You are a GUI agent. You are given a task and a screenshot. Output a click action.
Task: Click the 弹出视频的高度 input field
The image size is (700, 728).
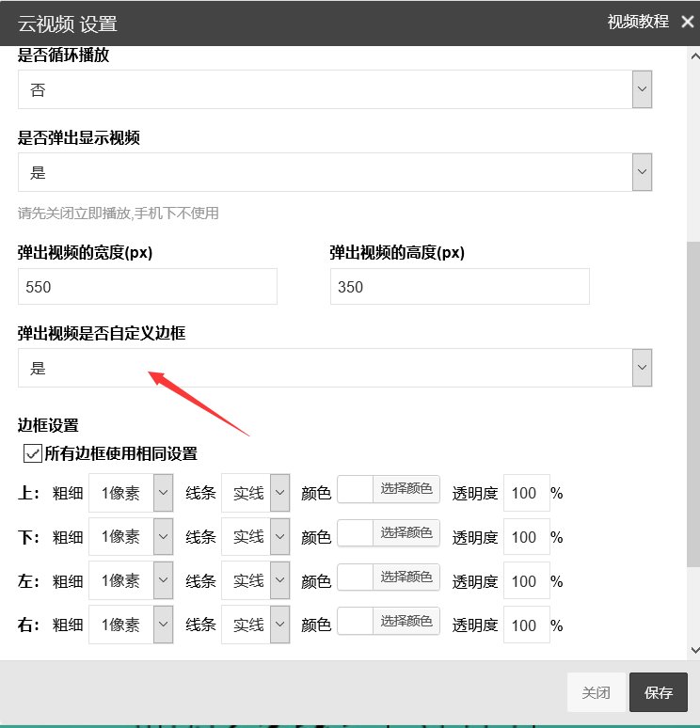point(460,287)
